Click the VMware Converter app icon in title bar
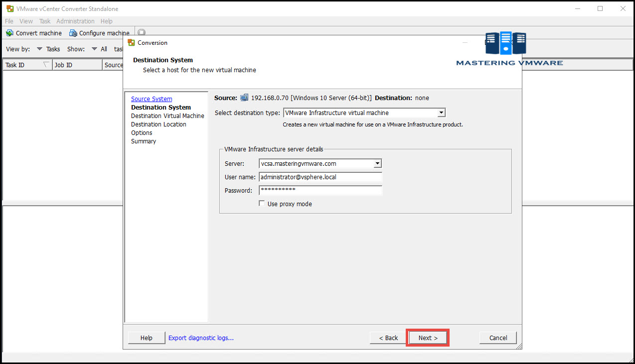The image size is (635, 364). click(x=10, y=9)
